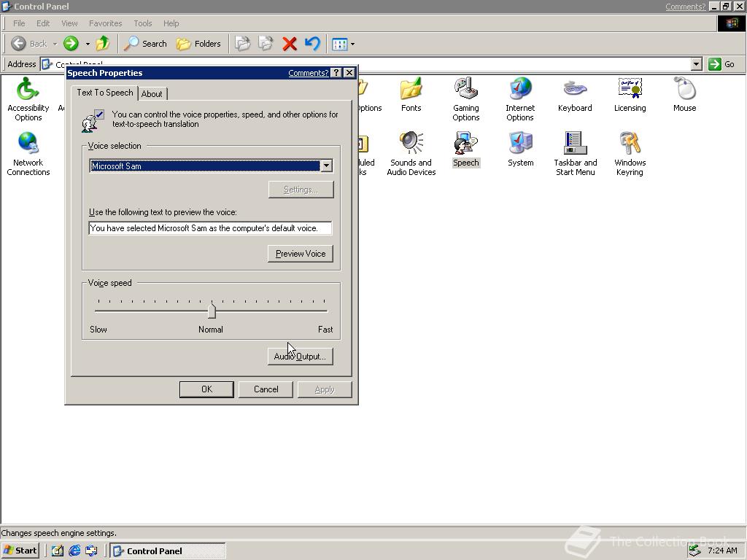Click the Search toolbar button
The width and height of the screenshot is (747, 560).
pos(145,44)
